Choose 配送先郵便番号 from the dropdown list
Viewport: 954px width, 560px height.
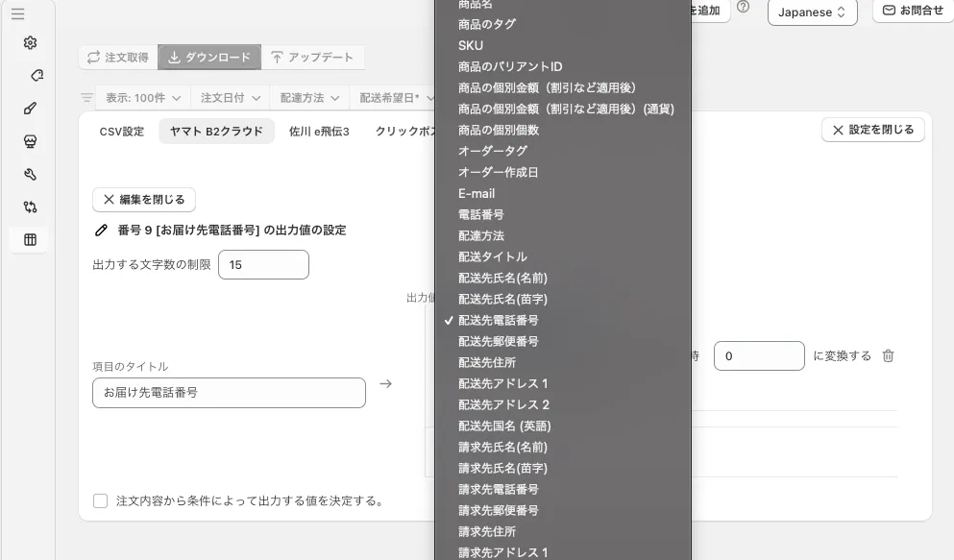click(498, 341)
